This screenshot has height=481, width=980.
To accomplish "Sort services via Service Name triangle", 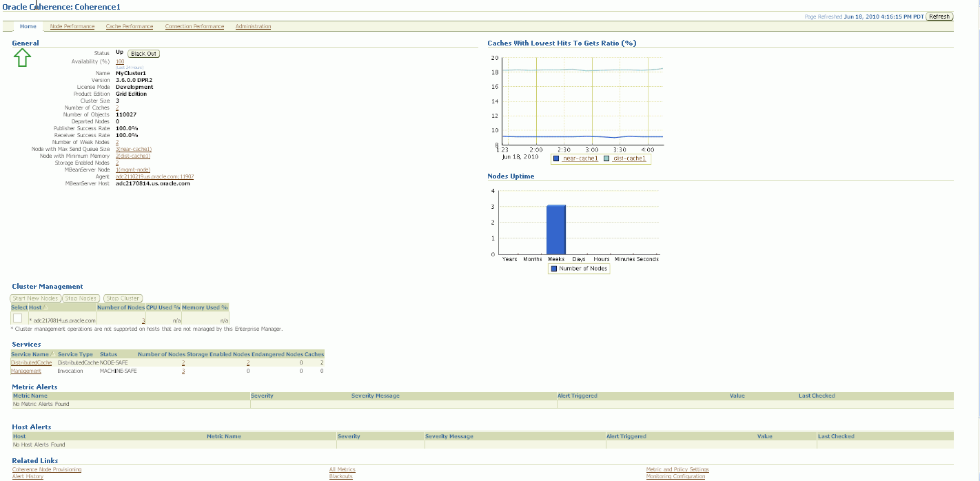I will [x=52, y=354].
